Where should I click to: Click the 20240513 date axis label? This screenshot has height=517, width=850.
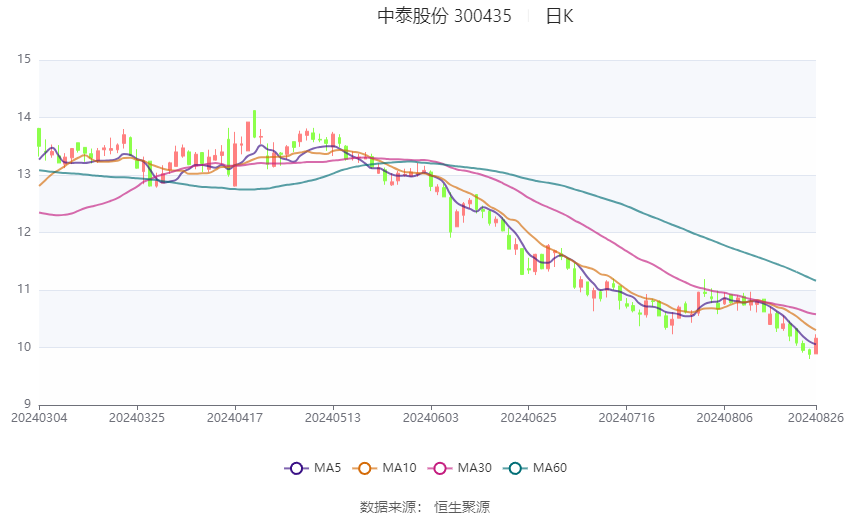pos(333,418)
